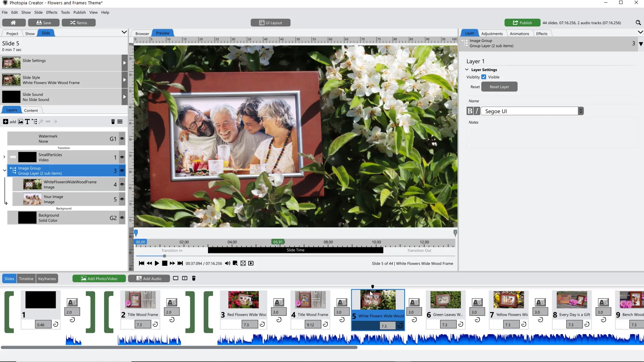Add a group layer icon

34,122
